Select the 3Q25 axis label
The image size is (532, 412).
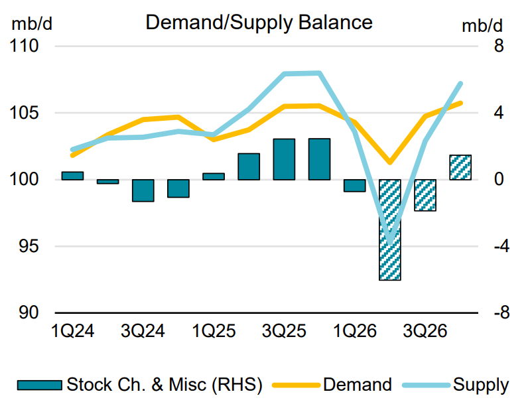pyautogui.click(x=284, y=331)
